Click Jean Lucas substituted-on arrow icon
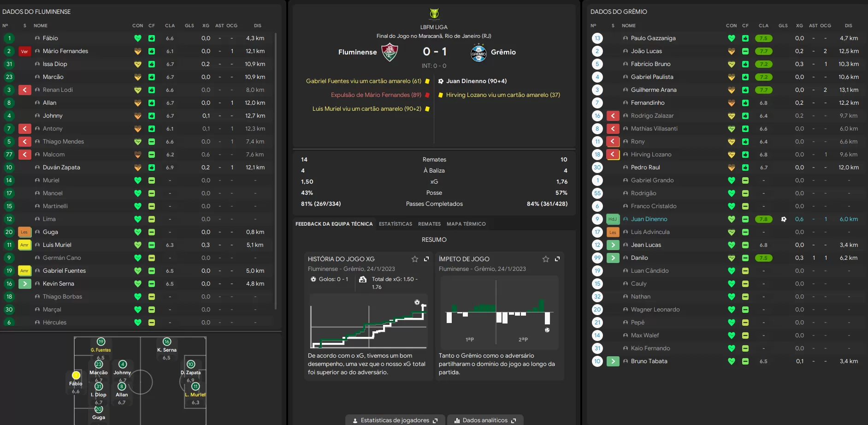Image resolution: width=868 pixels, height=425 pixels. point(613,245)
